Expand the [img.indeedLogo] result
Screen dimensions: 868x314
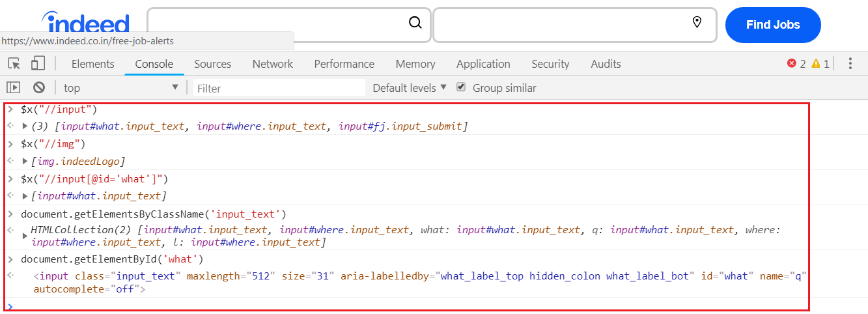25,161
